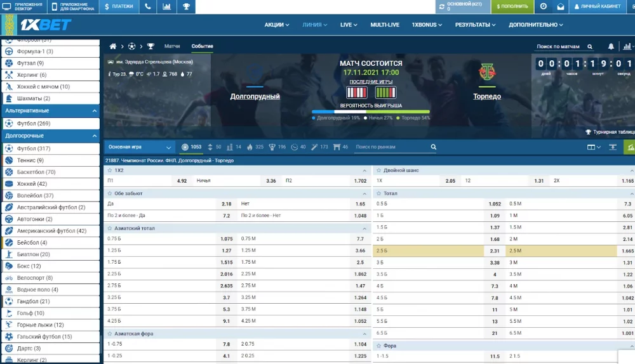
Task: Collapse the Альтернативные sidebar section
Action: (95, 111)
